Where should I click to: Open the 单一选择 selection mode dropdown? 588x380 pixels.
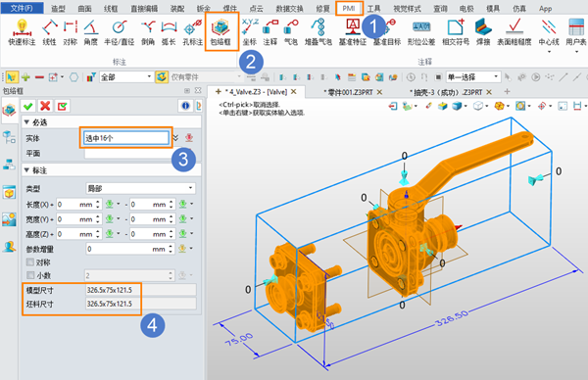pos(473,77)
